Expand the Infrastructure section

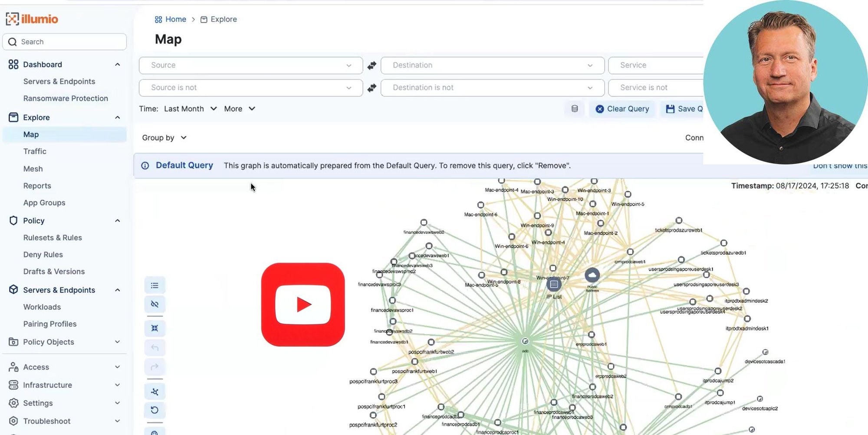point(118,385)
